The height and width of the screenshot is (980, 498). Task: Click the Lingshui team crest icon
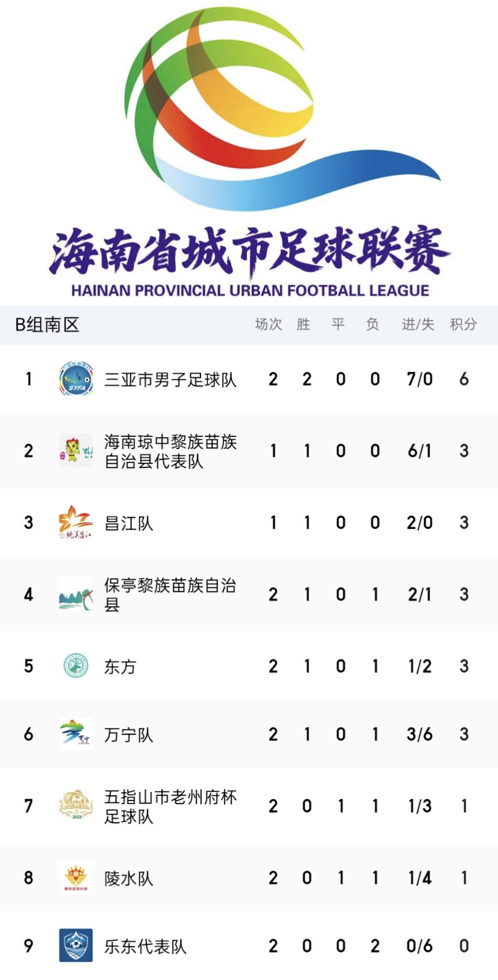[76, 877]
